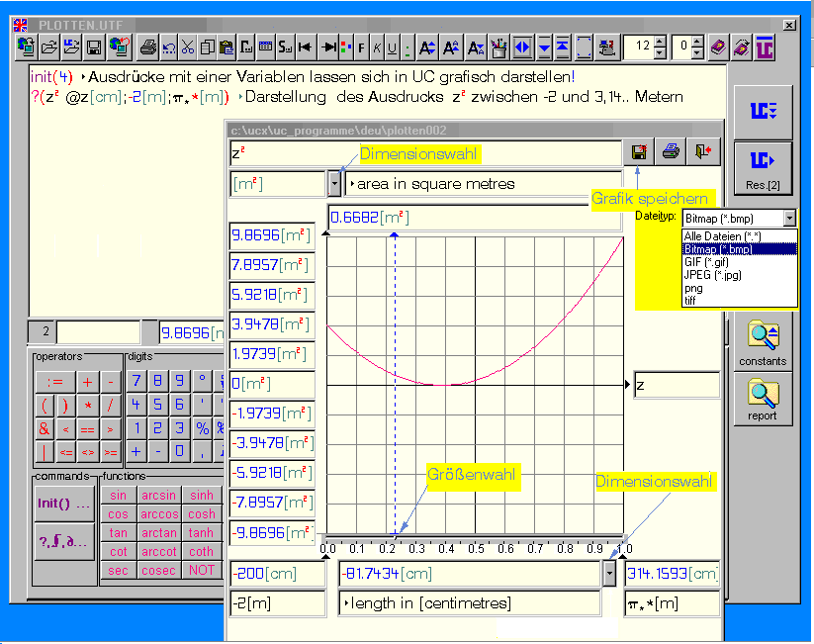Screen dimensions: 814x644
Task: Pick 'png' from the file type list
Action: pyautogui.click(x=739, y=288)
